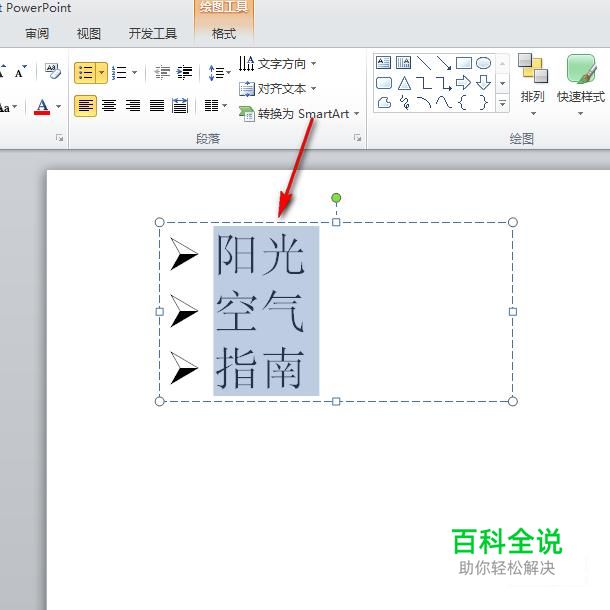This screenshot has width=610, height=610.
Task: Open the line spacing menu
Action: (x=219, y=73)
